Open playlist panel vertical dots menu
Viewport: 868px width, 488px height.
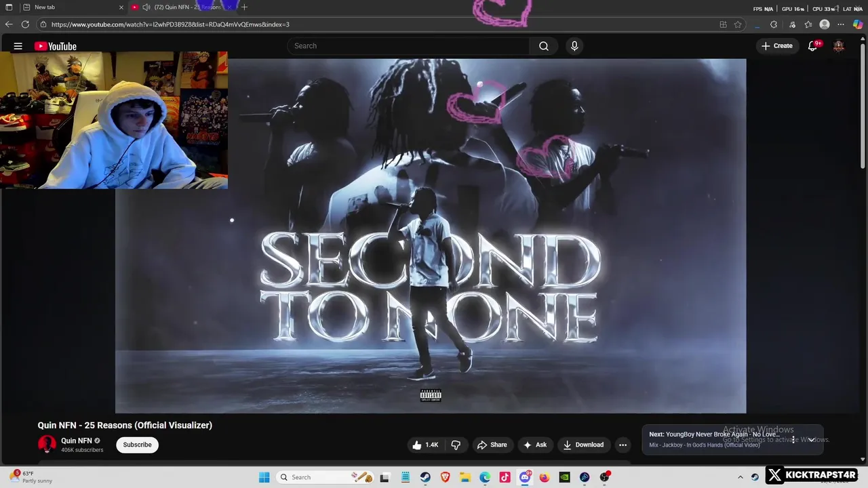pos(793,440)
